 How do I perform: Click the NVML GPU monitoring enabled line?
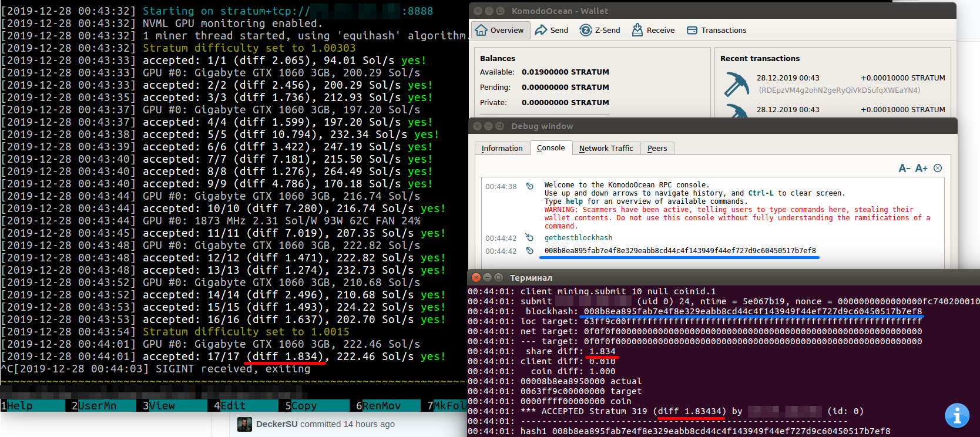(x=233, y=23)
